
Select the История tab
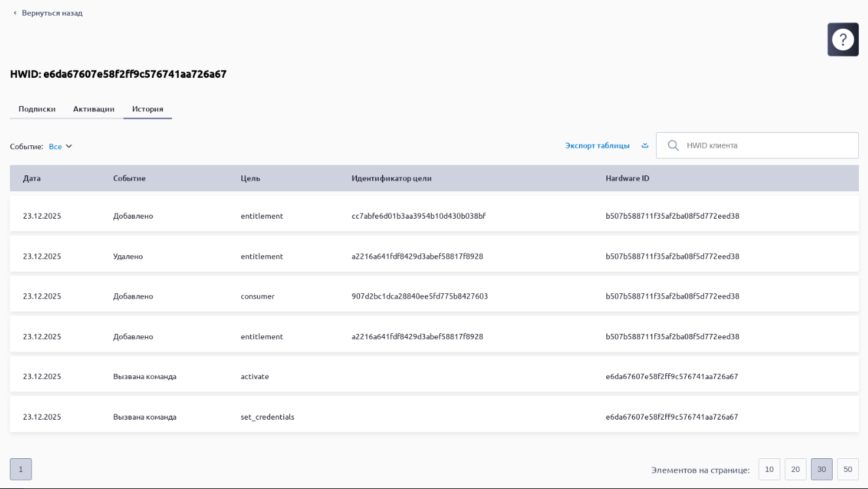coord(147,109)
